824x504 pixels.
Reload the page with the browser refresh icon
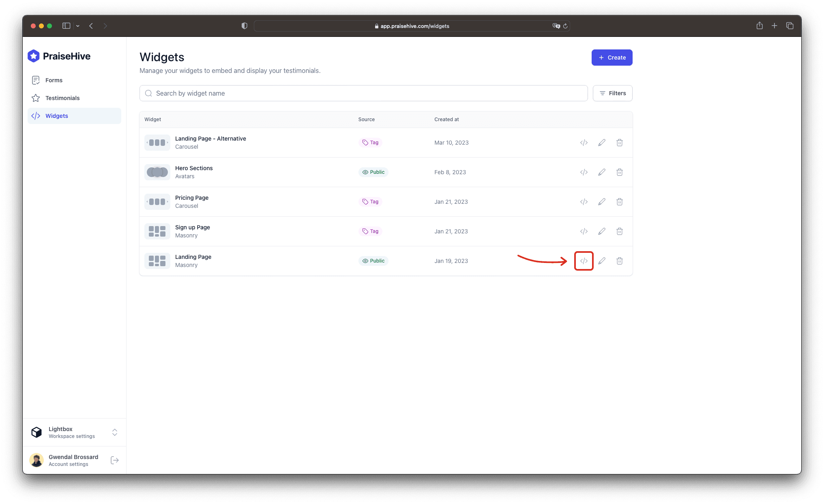pyautogui.click(x=565, y=26)
